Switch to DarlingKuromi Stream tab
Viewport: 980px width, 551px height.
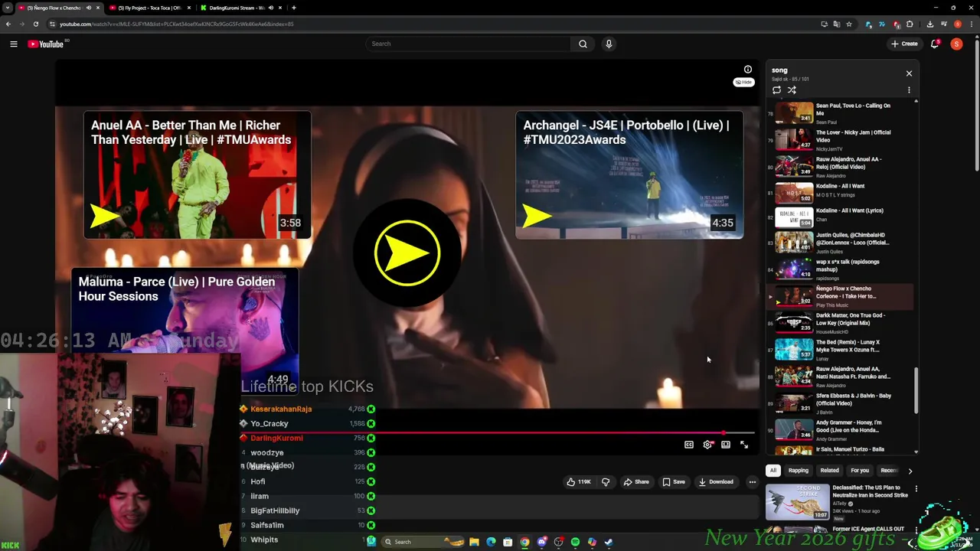click(241, 8)
